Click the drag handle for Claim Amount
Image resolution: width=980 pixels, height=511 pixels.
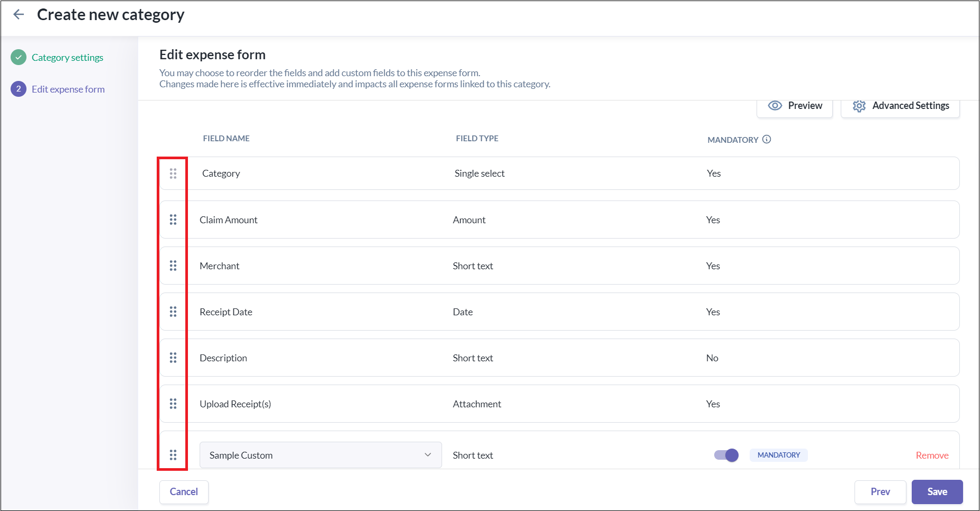[173, 220]
